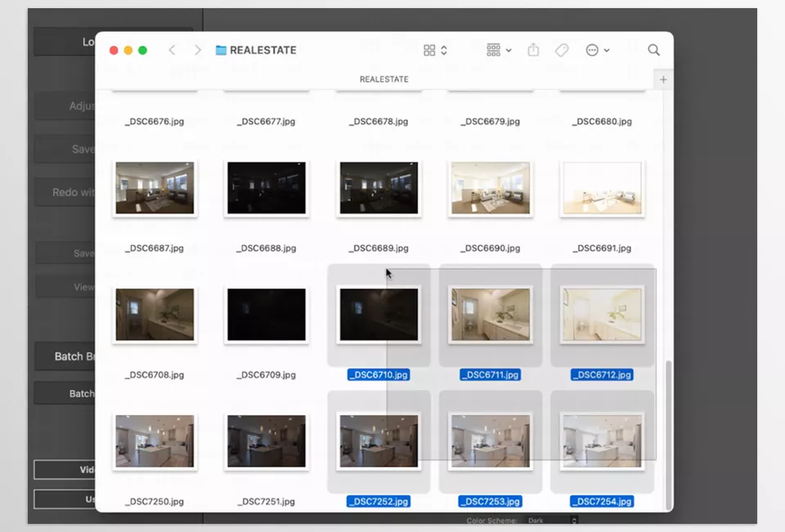785x532 pixels.
Task: Select thumbnail of _DSC7250.jpg
Action: tap(155, 441)
